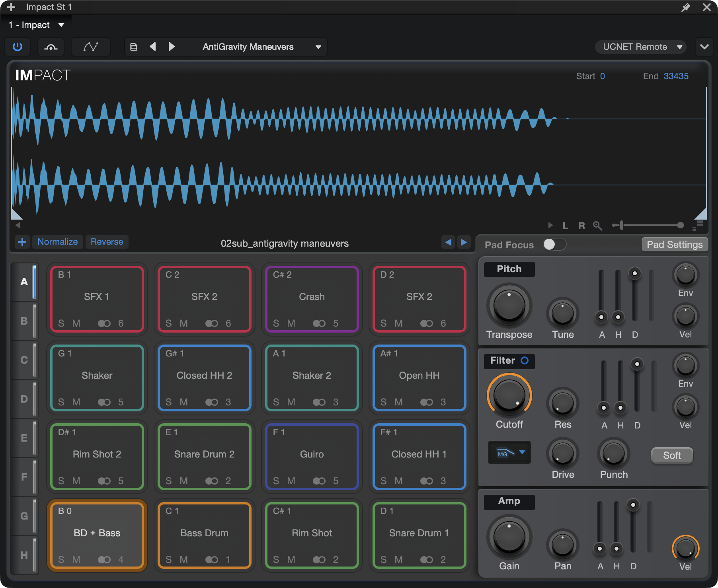
Task: Mute the Closed HH 2 pad
Action: [183, 402]
